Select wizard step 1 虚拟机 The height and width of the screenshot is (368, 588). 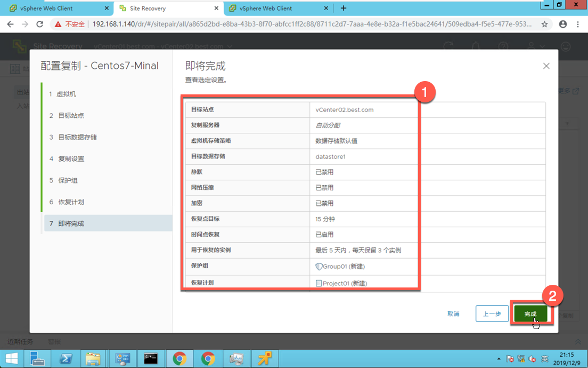(107, 94)
